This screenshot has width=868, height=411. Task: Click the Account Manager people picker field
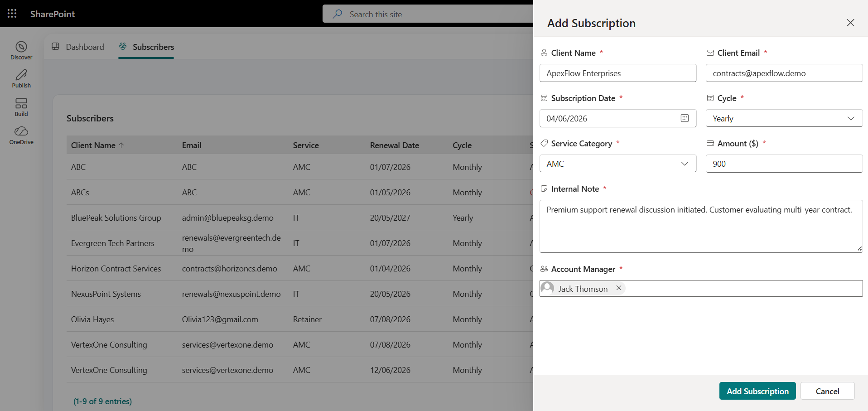(701, 288)
